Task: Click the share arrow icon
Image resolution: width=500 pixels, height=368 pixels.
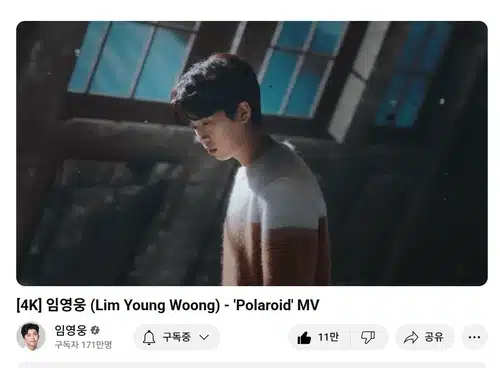Action: tap(411, 337)
